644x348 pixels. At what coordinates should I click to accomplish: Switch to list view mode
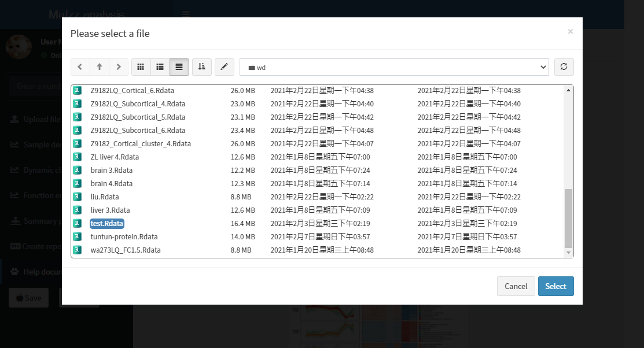pyautogui.click(x=160, y=67)
